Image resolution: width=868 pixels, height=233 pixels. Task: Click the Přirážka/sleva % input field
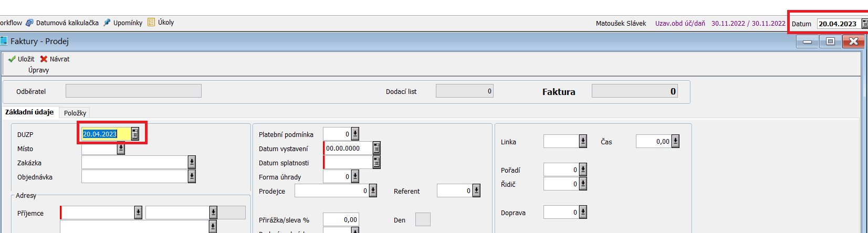coord(340,220)
